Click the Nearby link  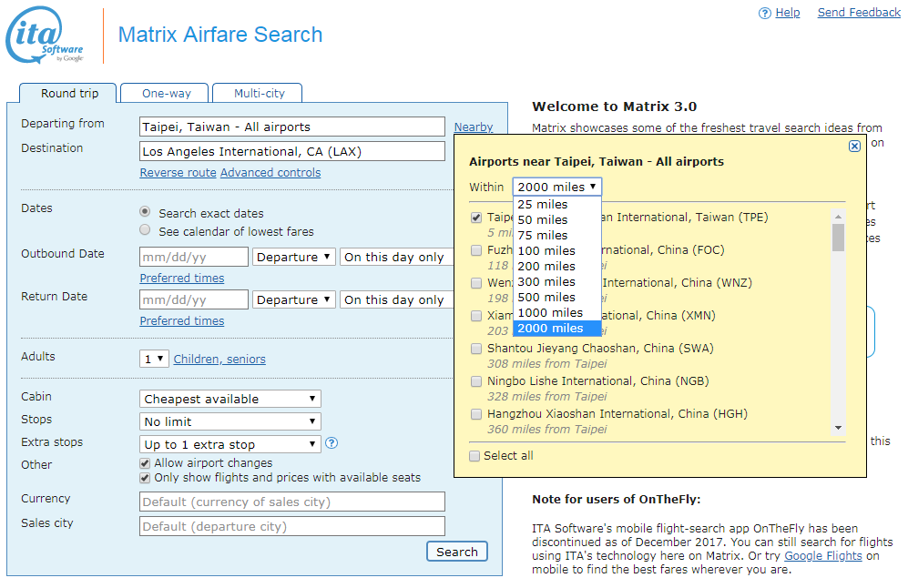[x=473, y=127]
